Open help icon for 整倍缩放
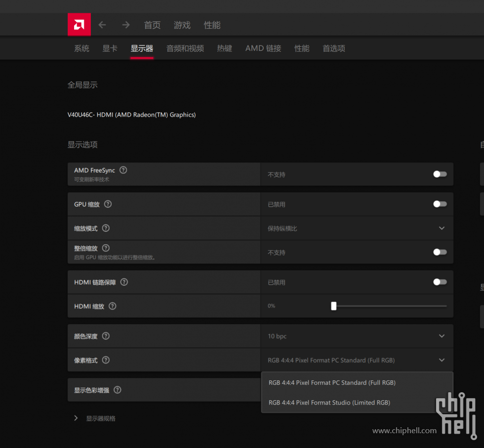The image size is (484, 448). click(106, 248)
